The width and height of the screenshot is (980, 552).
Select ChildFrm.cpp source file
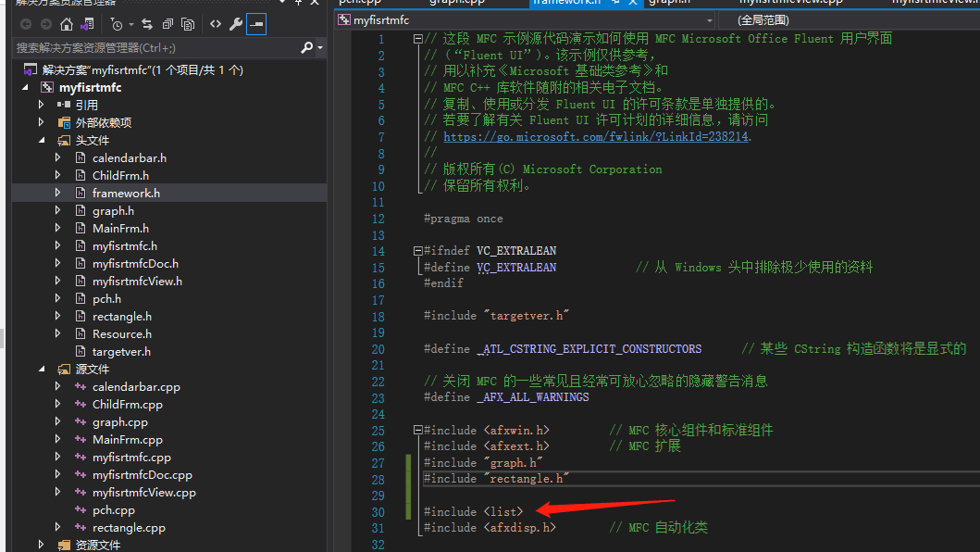[128, 405]
